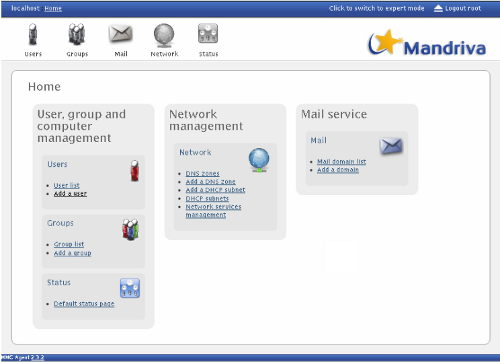Viewport: 500px width, 362px height.
Task: Click the Network heading in Network box
Action: pyautogui.click(x=195, y=152)
